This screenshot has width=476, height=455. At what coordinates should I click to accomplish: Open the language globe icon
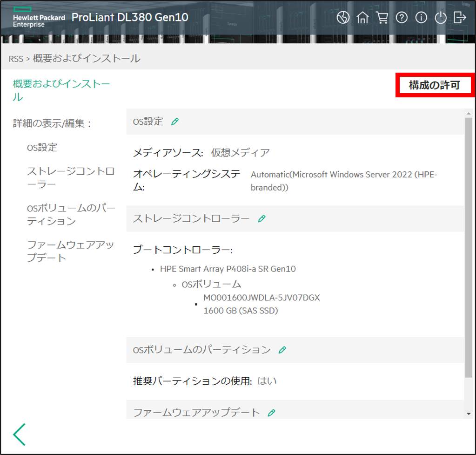(343, 17)
